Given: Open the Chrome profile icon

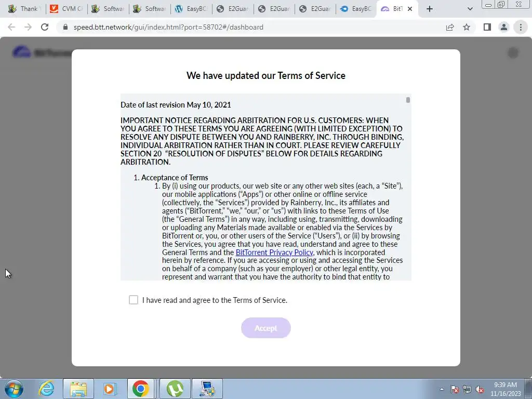Looking at the screenshot, I should [504, 27].
